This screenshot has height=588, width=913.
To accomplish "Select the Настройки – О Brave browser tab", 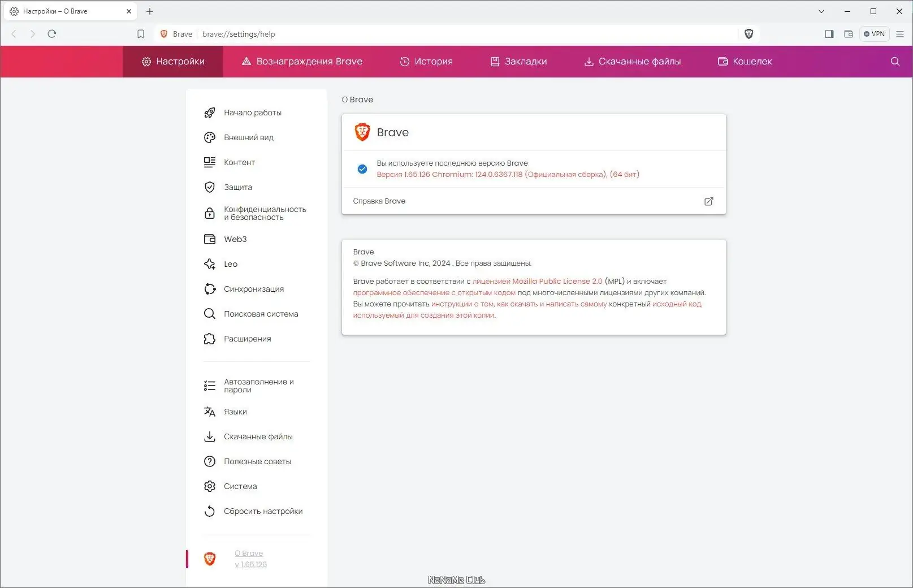I will (x=69, y=11).
